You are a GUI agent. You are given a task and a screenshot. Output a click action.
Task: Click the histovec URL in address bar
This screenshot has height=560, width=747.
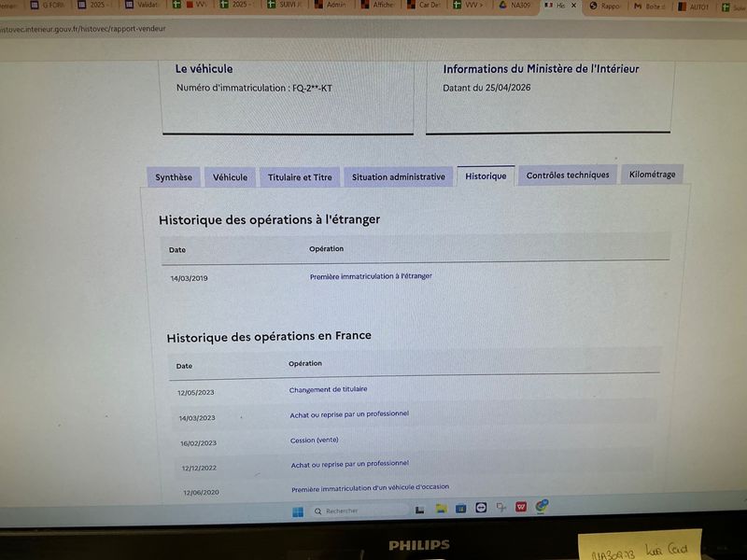pos(83,29)
